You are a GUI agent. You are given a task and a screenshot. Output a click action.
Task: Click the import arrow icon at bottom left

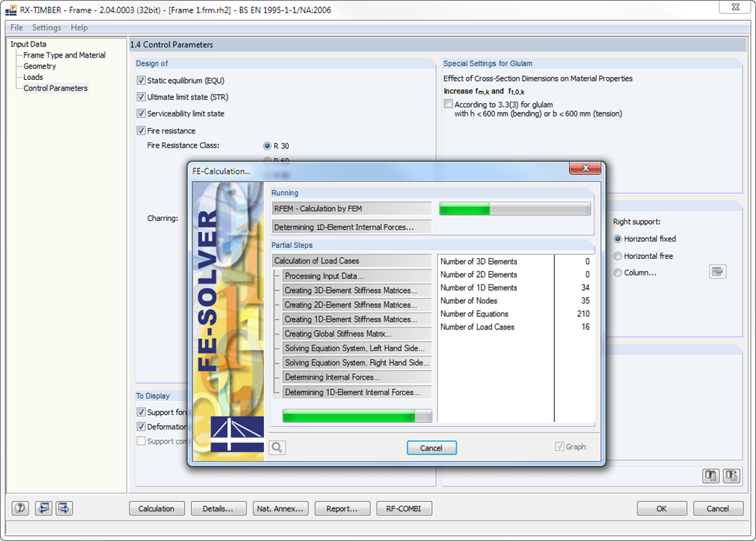tap(43, 508)
